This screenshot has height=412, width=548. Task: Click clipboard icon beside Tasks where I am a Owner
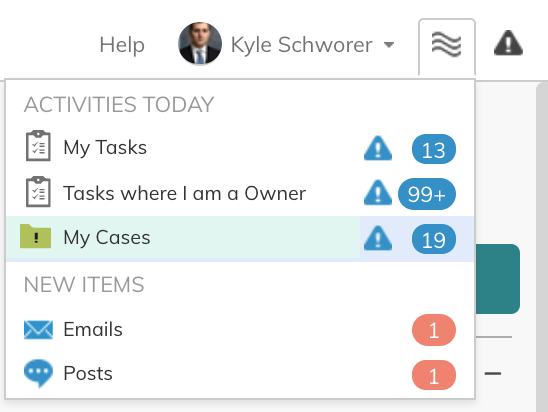click(x=38, y=192)
